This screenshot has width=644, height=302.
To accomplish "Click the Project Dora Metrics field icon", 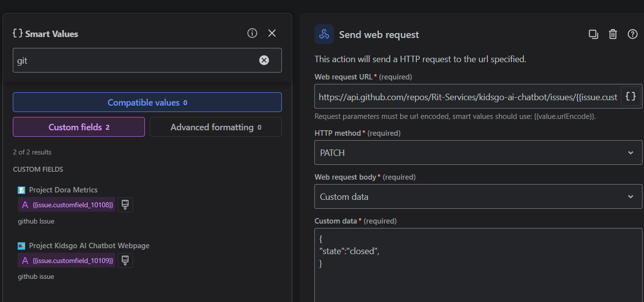I will (21, 190).
